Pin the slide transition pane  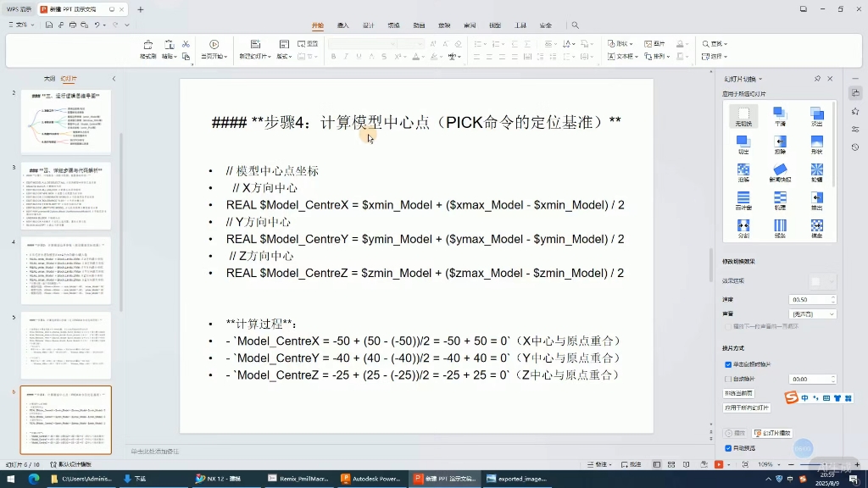click(817, 79)
